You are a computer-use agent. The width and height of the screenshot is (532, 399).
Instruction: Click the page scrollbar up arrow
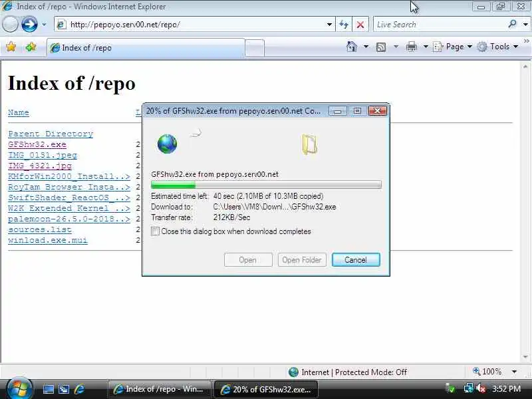click(525, 67)
